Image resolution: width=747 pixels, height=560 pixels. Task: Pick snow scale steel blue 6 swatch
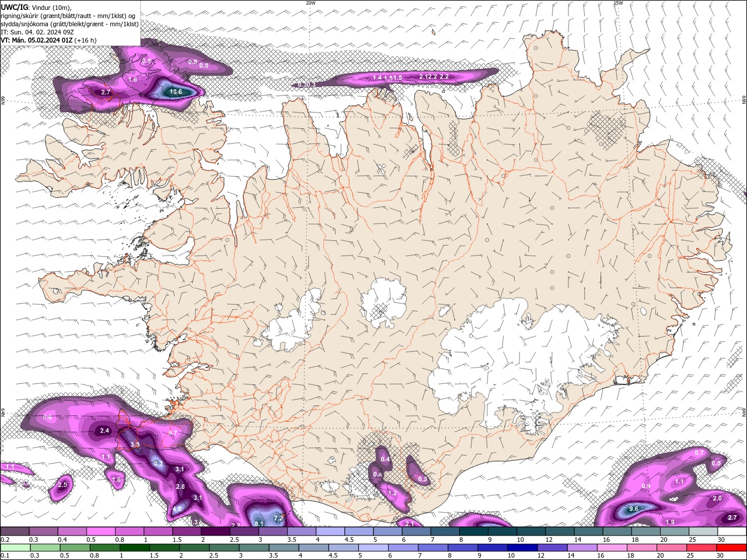416,531
